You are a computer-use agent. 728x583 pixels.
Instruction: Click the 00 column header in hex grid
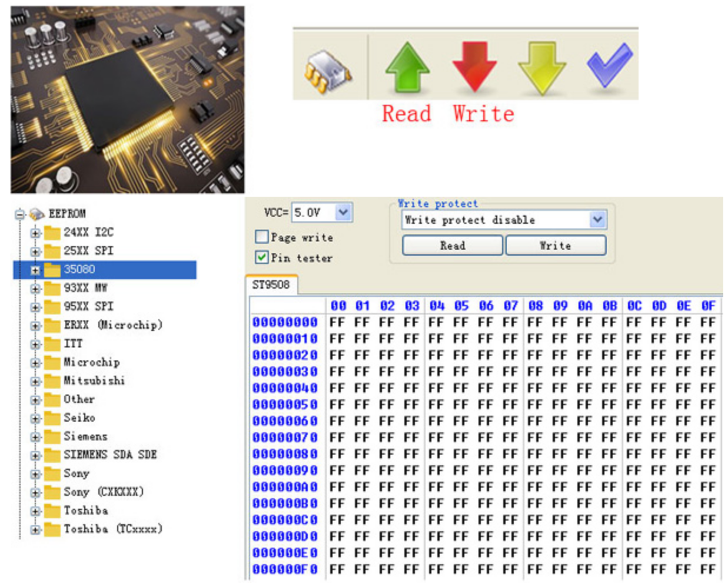coord(338,306)
